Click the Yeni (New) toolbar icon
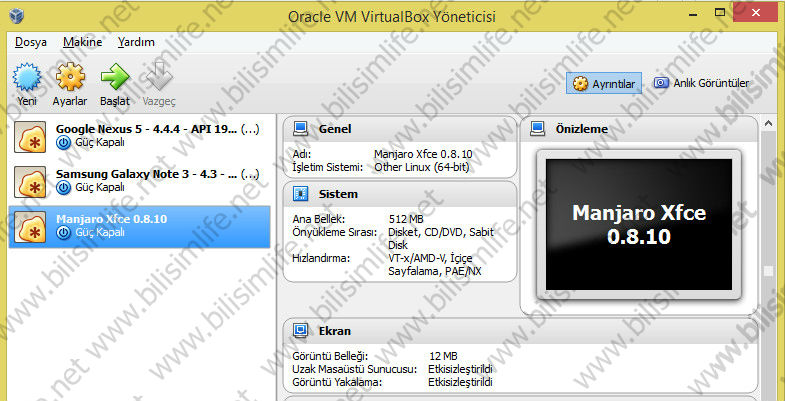The width and height of the screenshot is (785, 401). tap(27, 77)
